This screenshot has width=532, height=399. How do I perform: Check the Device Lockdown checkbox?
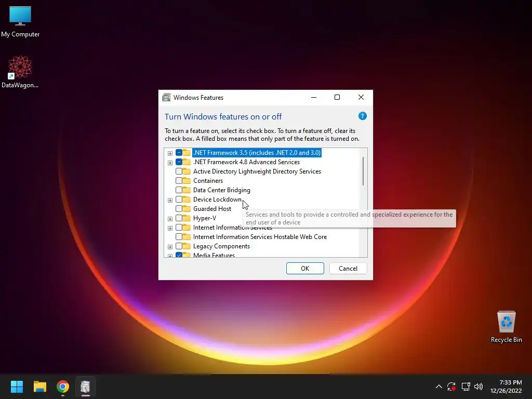tap(179, 199)
